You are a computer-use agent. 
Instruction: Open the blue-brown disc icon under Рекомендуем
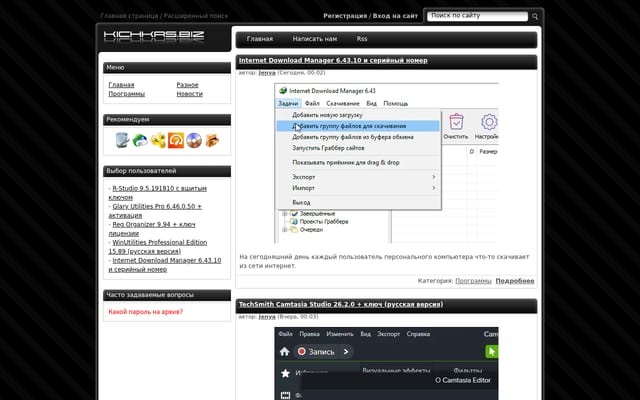click(194, 140)
